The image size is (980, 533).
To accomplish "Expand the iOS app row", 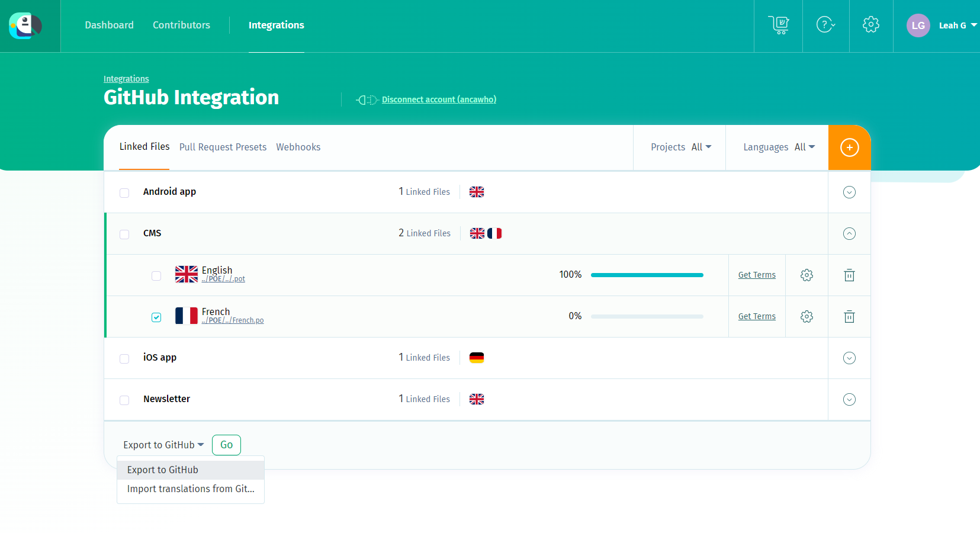I will (x=849, y=358).
